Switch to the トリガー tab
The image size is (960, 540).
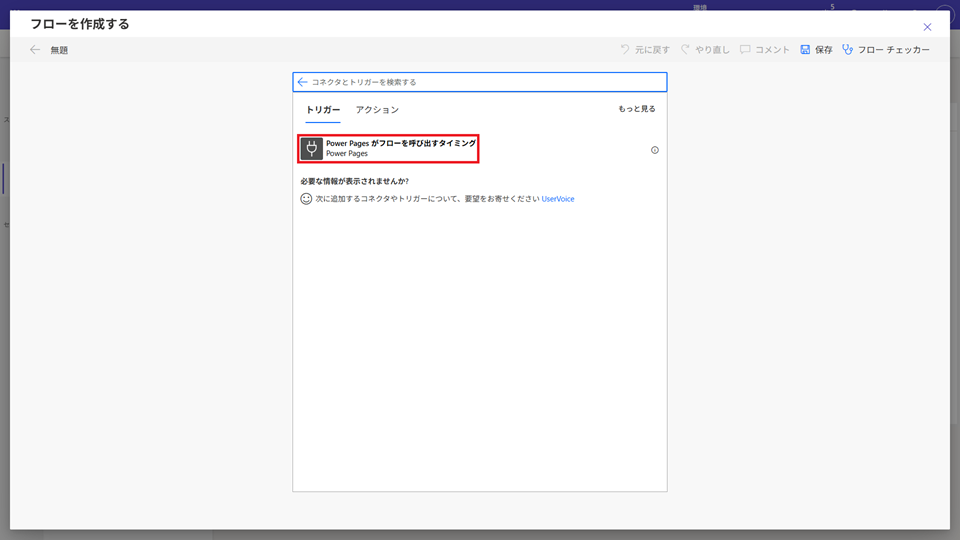click(323, 110)
